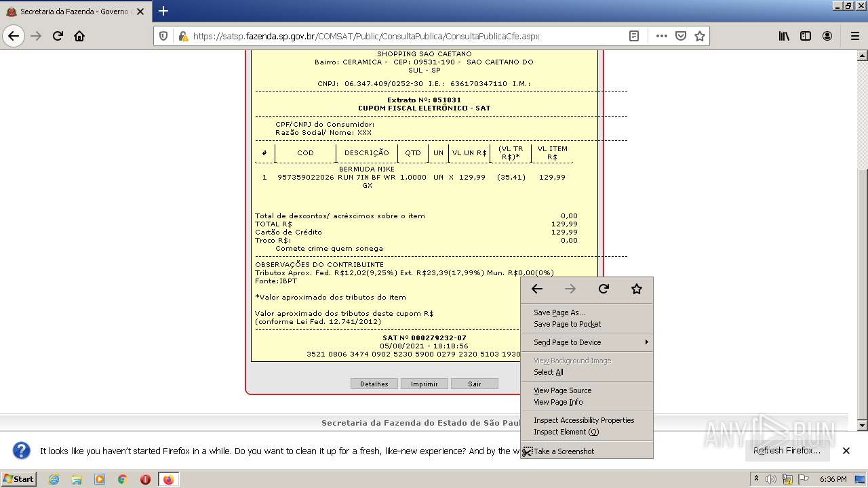The height and width of the screenshot is (488, 868).
Task: Show site security padlock info
Action: click(182, 36)
